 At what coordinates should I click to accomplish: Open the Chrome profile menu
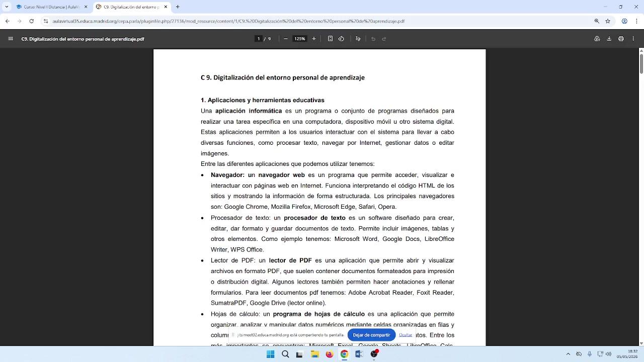tap(624, 21)
